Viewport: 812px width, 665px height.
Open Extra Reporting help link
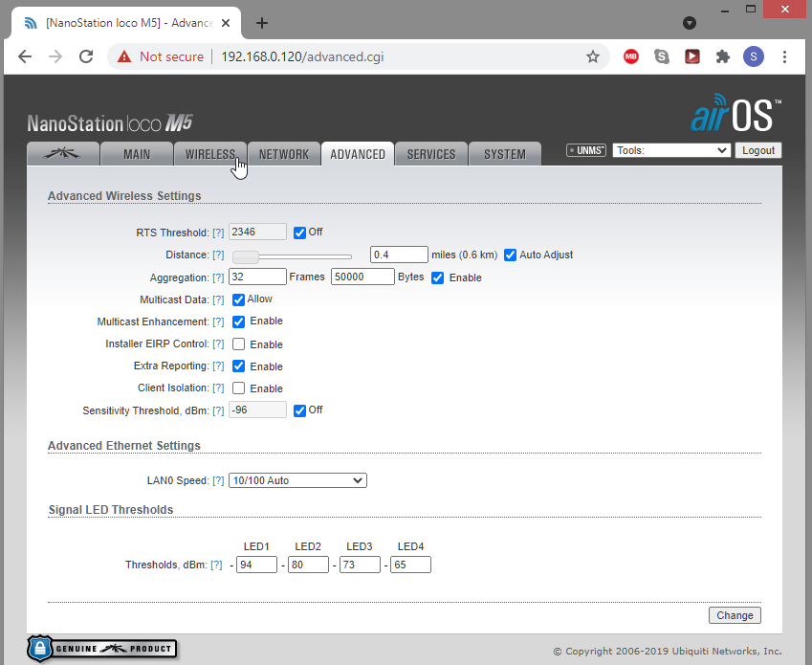(218, 366)
